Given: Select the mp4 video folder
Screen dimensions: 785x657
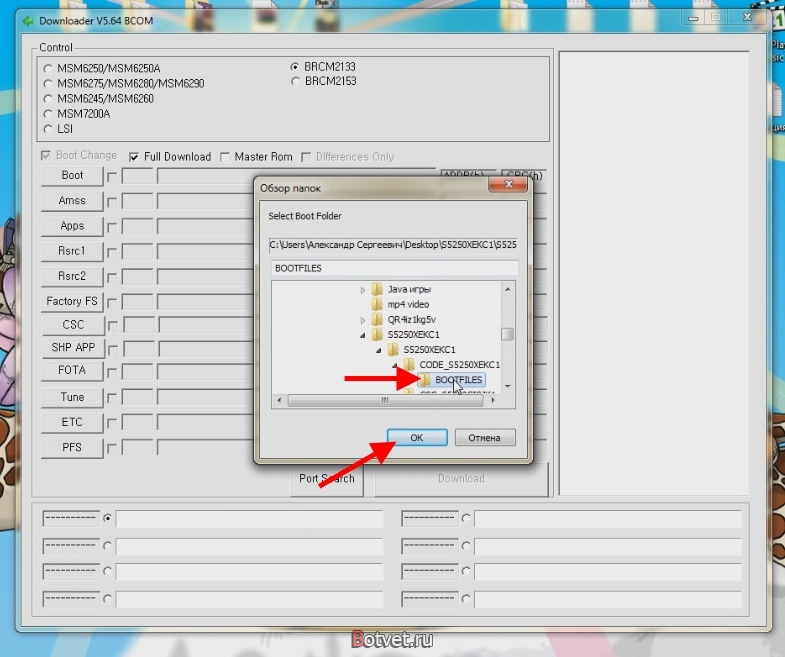Looking at the screenshot, I should pyautogui.click(x=408, y=304).
